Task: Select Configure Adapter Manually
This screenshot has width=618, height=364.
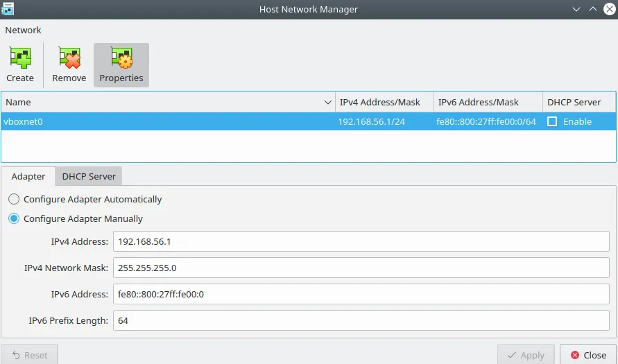Action: (14, 218)
